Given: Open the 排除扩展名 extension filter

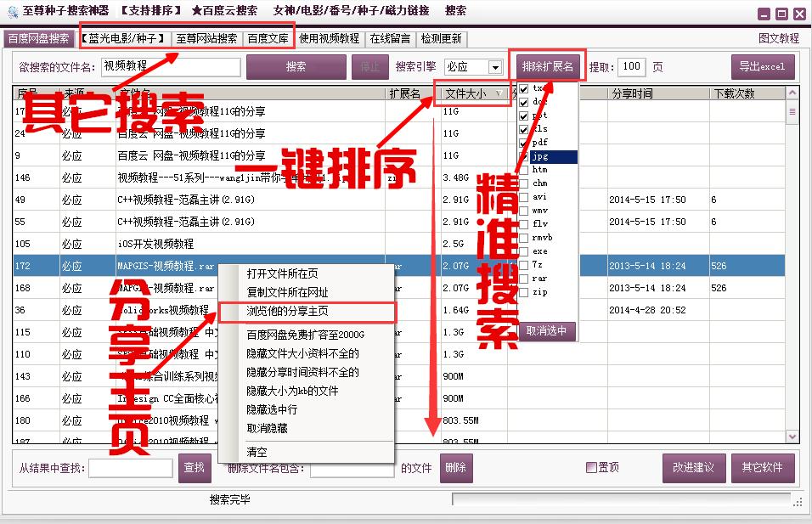Looking at the screenshot, I should [x=547, y=65].
